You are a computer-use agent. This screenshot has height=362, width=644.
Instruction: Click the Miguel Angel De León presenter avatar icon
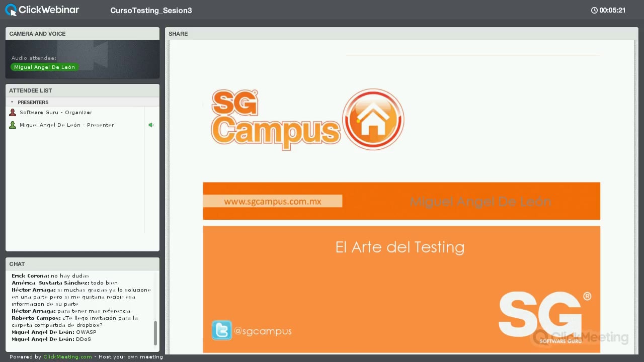(13, 125)
